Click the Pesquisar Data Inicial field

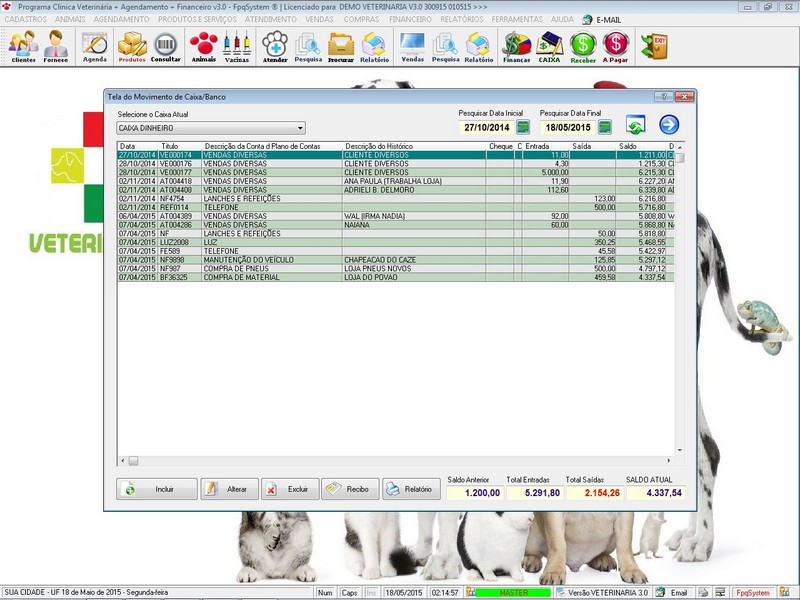pos(487,128)
